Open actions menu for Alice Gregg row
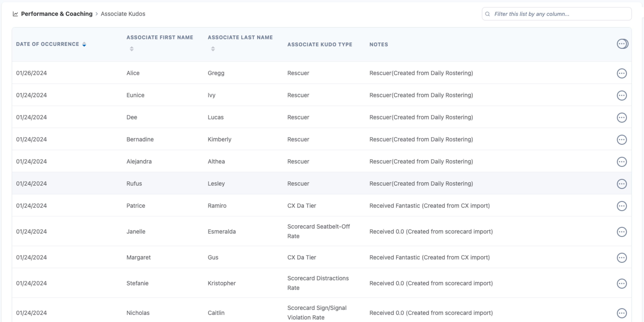 tap(621, 73)
